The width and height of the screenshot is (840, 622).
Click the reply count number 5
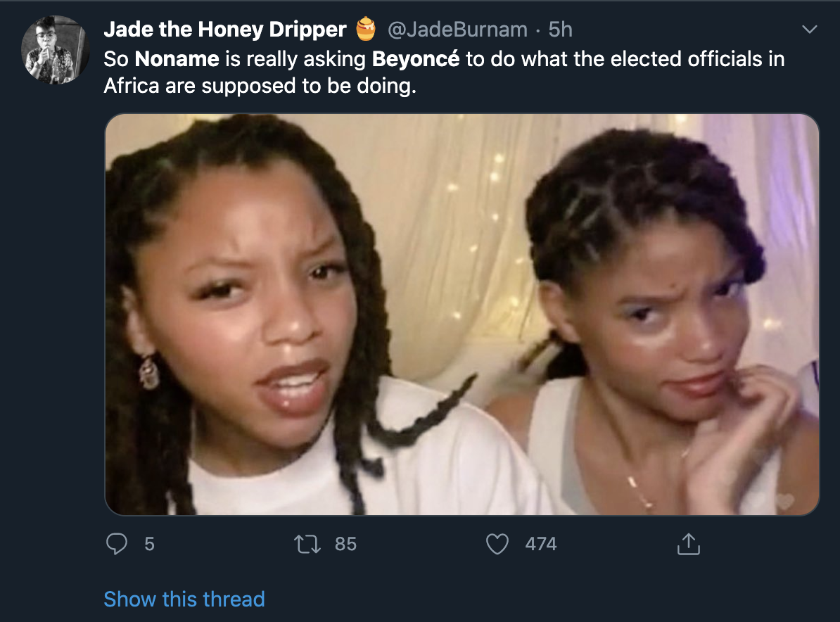pyautogui.click(x=148, y=544)
